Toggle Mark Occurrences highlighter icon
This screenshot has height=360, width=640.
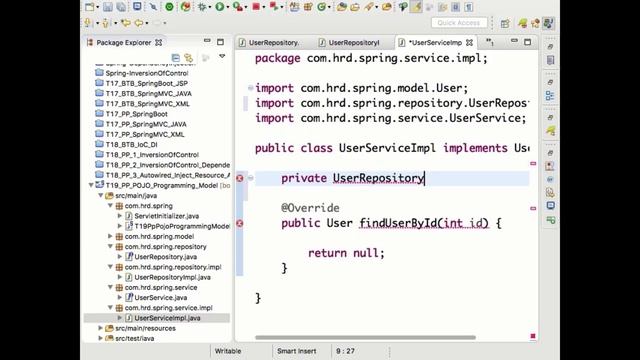pyautogui.click(x=416, y=7)
